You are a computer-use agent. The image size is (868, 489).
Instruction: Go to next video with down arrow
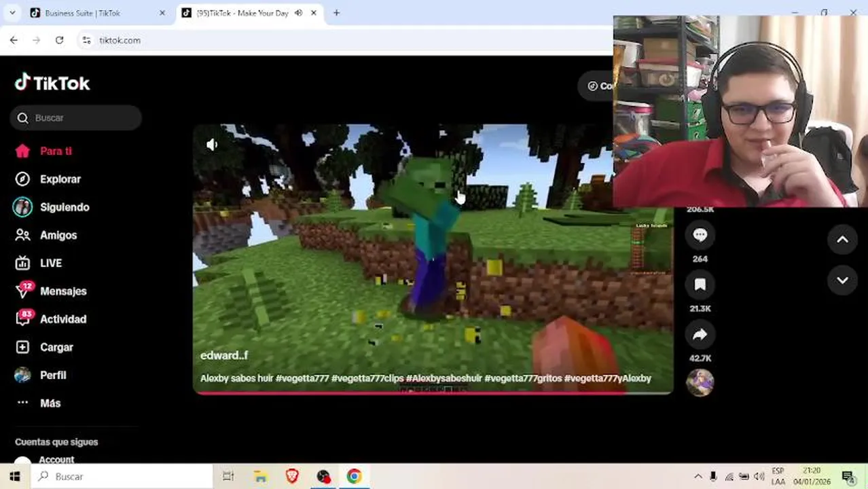842,280
